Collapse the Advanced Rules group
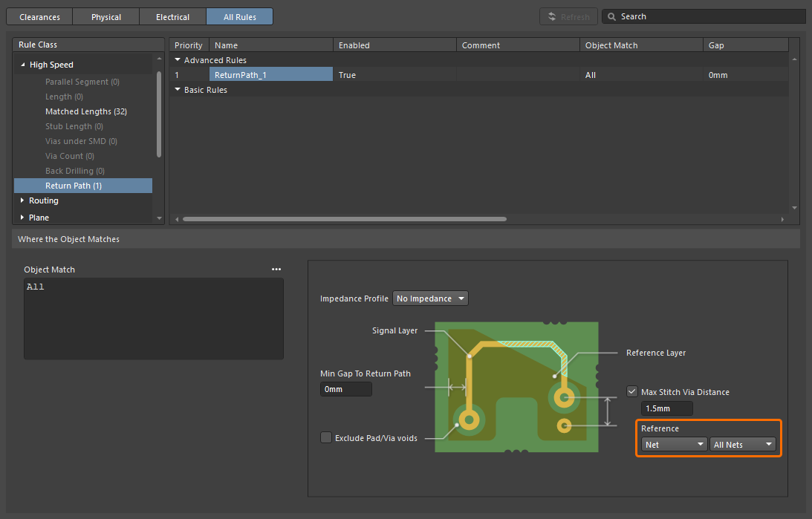 point(178,60)
